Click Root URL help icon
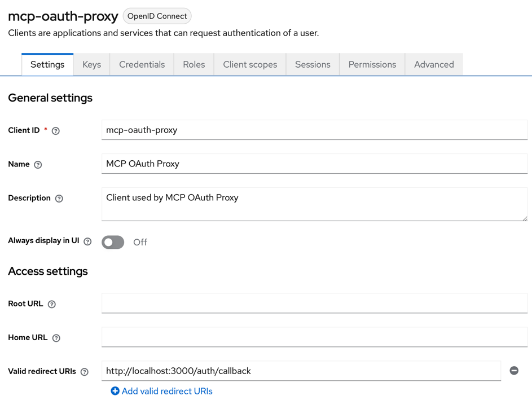The height and width of the screenshot is (400, 532). coord(52,304)
